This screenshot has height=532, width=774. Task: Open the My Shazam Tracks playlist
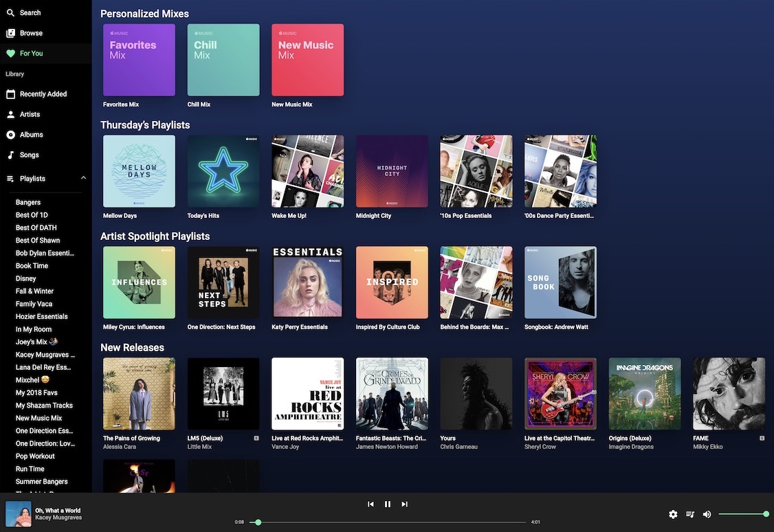(44, 405)
